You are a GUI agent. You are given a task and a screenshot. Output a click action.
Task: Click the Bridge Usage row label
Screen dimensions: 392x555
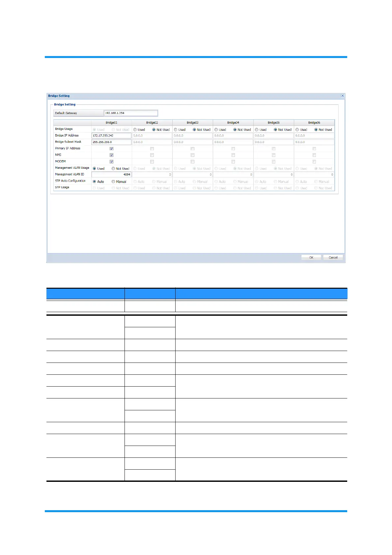(64, 129)
